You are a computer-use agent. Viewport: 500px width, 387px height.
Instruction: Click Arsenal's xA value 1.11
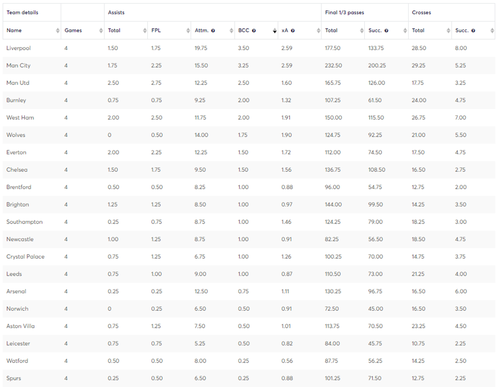pos(285,291)
